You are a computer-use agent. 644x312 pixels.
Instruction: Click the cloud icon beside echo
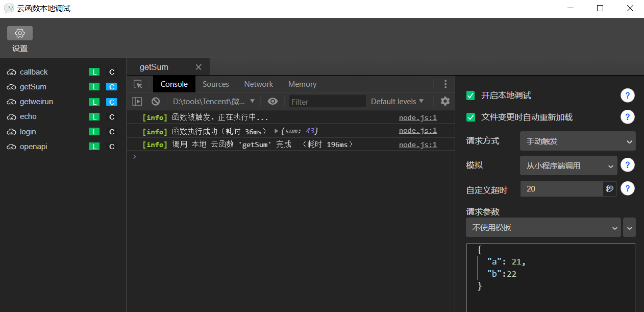[11, 116]
